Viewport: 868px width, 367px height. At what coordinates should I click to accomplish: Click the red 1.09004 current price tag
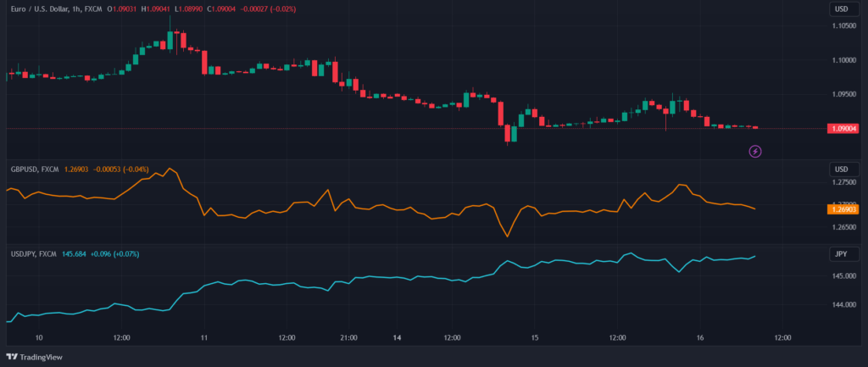[843, 129]
